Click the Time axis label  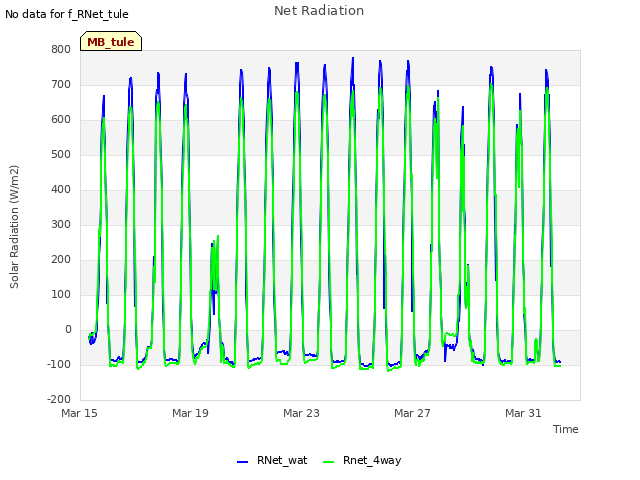566,429
